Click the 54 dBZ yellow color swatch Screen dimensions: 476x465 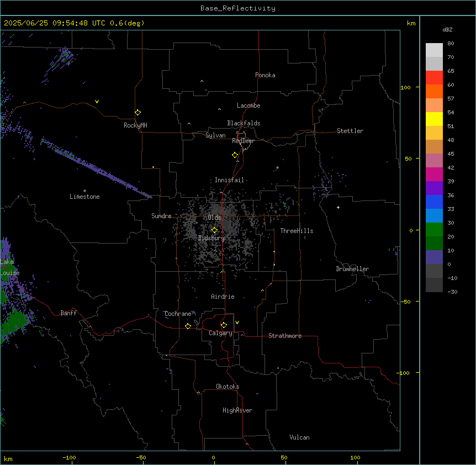434,119
